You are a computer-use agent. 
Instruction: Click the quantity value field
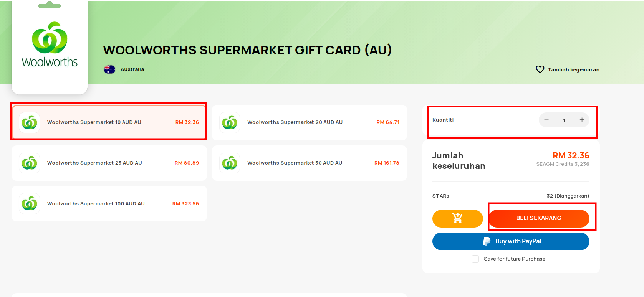pos(564,120)
